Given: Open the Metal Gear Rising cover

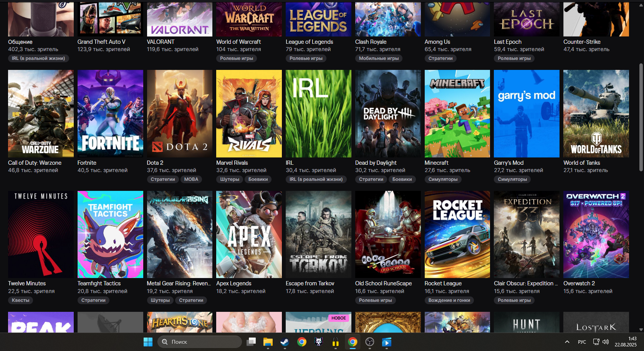Looking at the screenshot, I should click(180, 235).
